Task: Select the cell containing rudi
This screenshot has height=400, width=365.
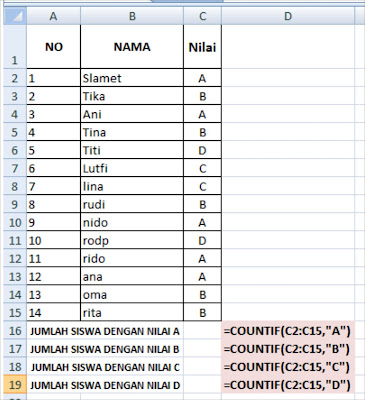Action: [x=132, y=204]
